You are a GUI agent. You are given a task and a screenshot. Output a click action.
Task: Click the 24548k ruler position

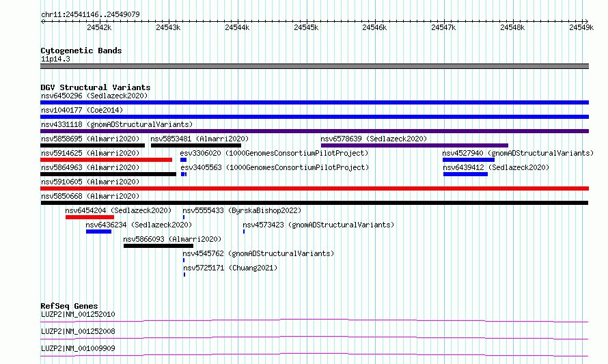tap(512, 27)
